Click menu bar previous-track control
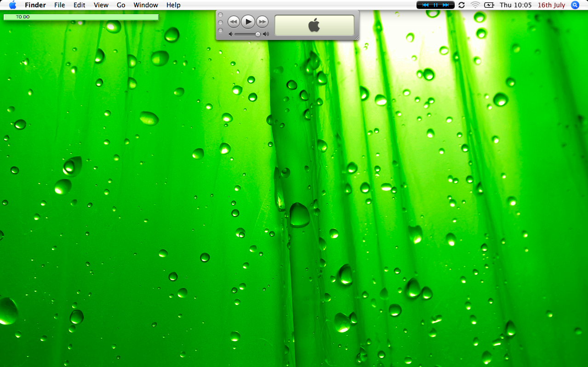The height and width of the screenshot is (367, 588). pyautogui.click(x=425, y=5)
